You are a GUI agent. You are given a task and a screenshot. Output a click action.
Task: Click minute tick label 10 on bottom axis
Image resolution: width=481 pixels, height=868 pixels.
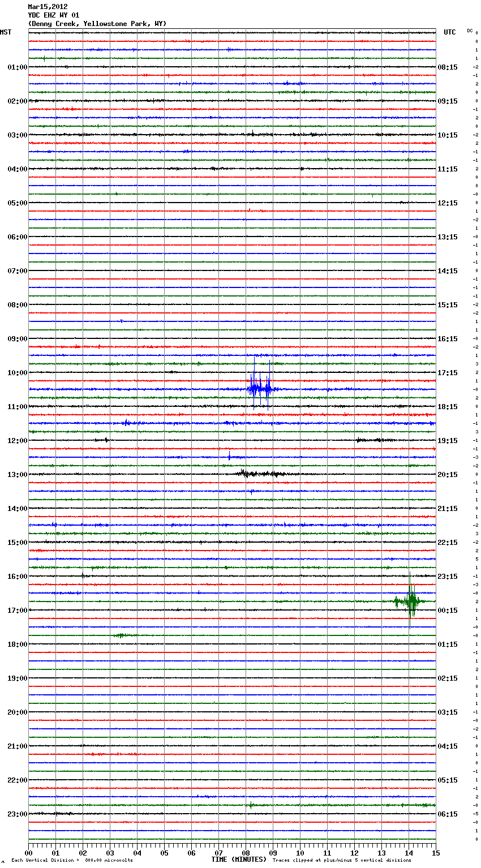300,853
